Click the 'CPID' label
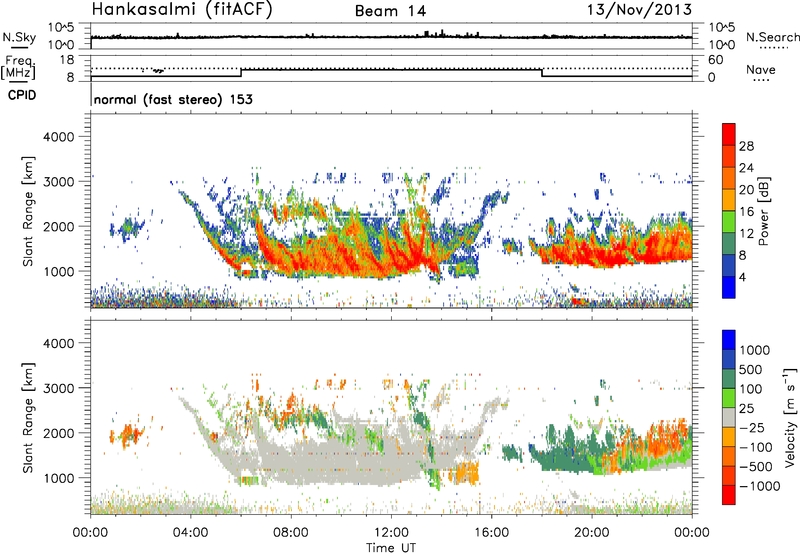 pyautogui.click(x=22, y=95)
